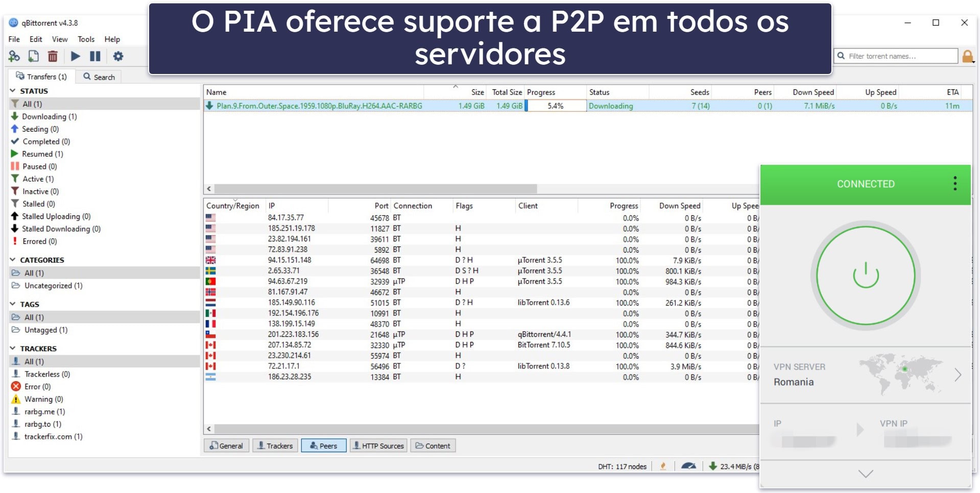Toggle PIA VPN power button

[x=866, y=276]
